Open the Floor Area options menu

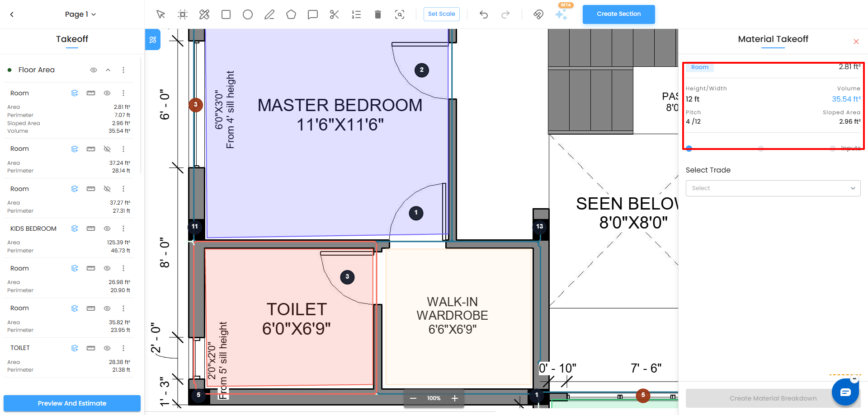123,70
